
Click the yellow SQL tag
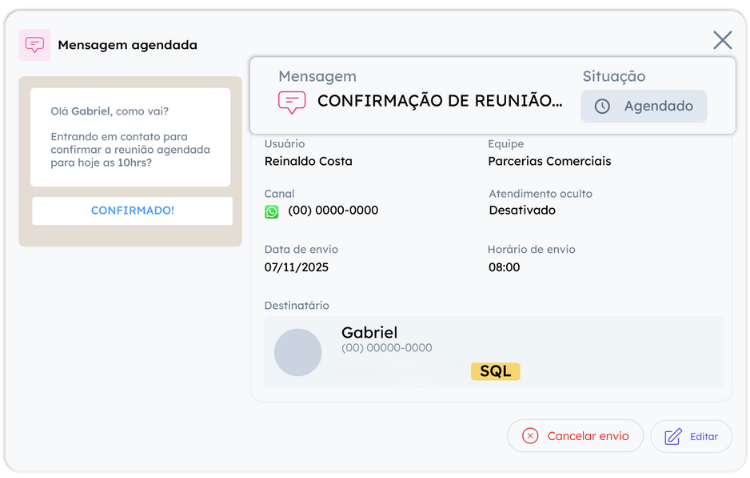pos(495,371)
